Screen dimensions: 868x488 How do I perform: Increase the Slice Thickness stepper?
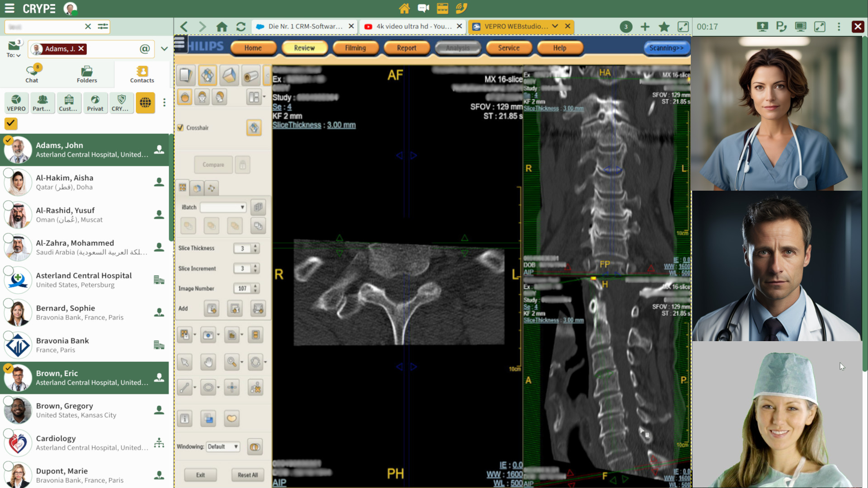point(255,246)
